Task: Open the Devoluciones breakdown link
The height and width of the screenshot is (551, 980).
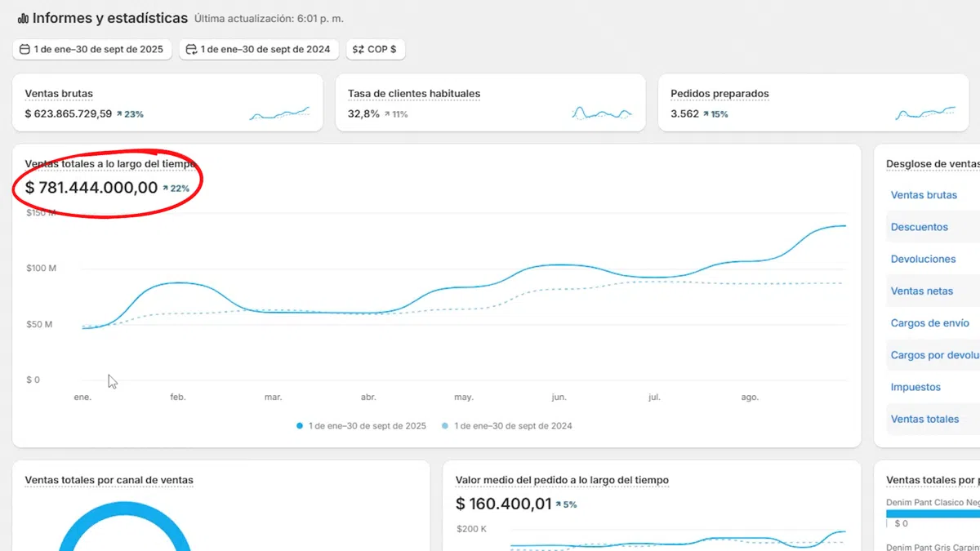Action: (923, 259)
